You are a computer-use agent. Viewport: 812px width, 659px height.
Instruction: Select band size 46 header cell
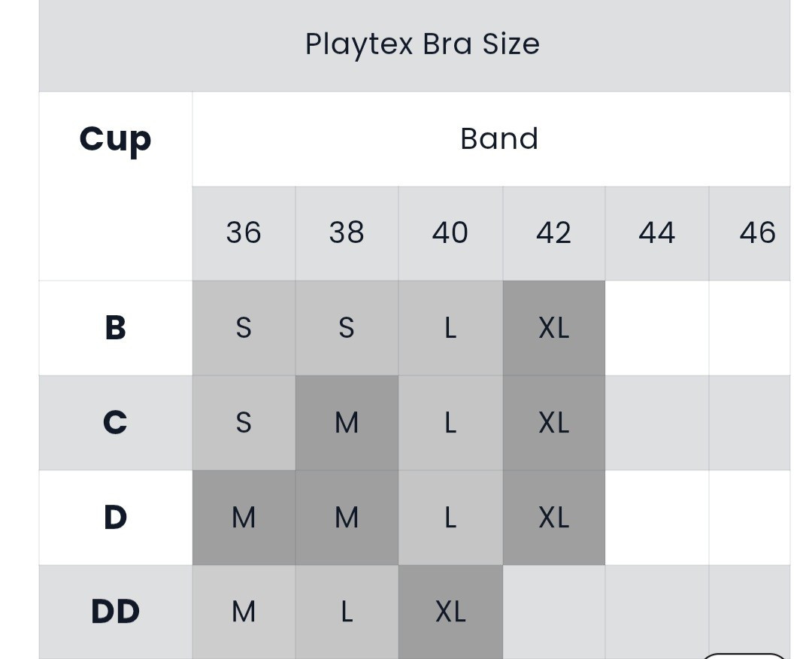pyautogui.click(x=750, y=233)
